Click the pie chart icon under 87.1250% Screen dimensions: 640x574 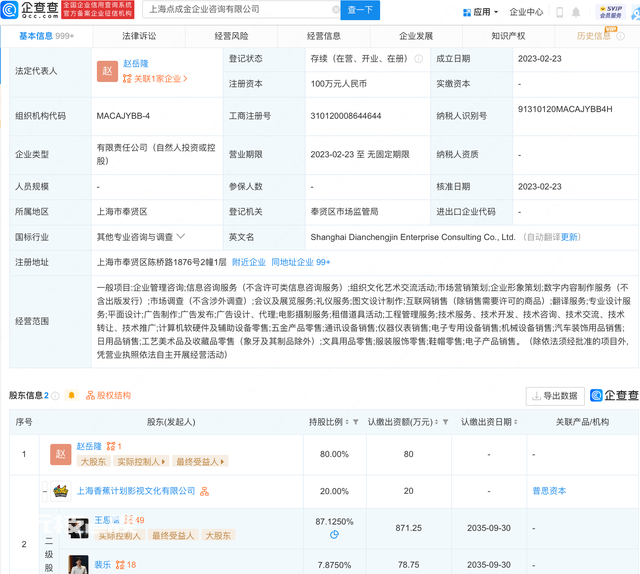coord(334,535)
